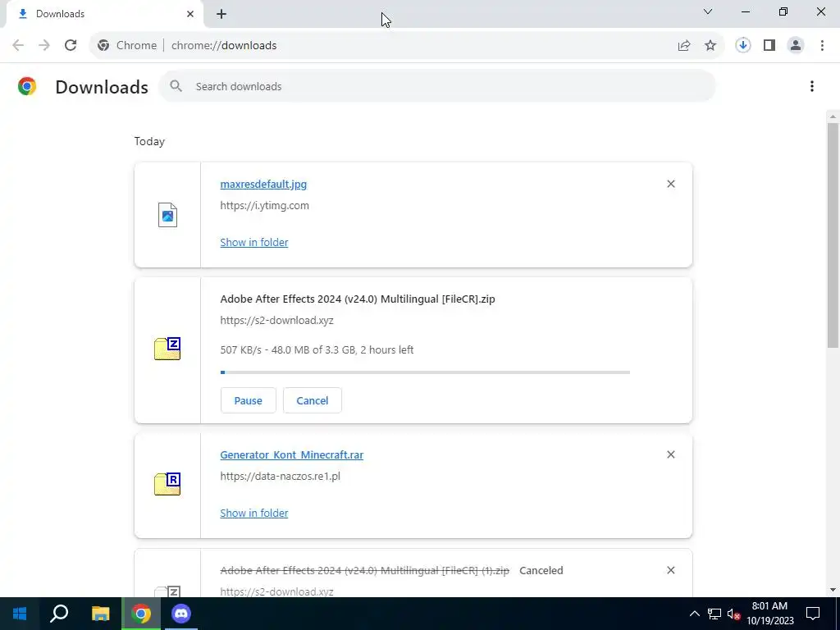Open the profile avatar menu
Viewport: 840px width, 630px height.
[x=796, y=46]
